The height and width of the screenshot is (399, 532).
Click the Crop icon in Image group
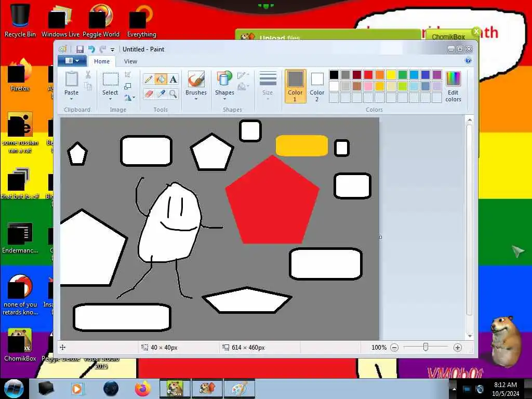coord(128,75)
